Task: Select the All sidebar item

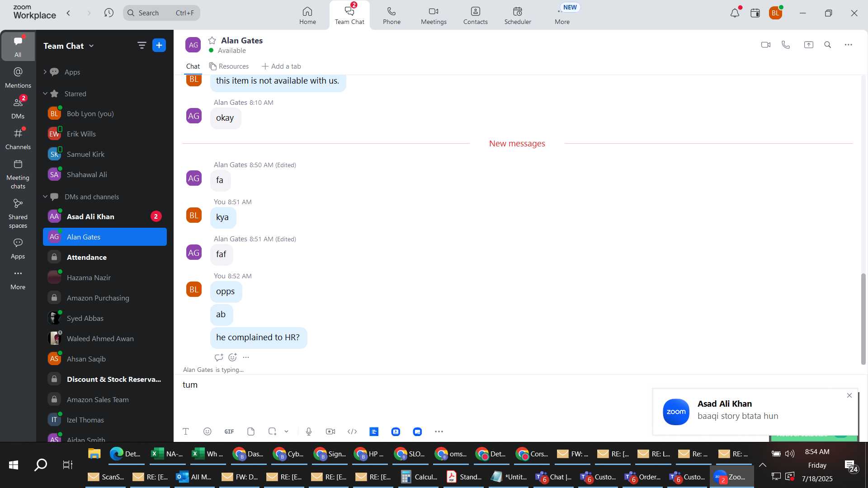Action: 18,47
